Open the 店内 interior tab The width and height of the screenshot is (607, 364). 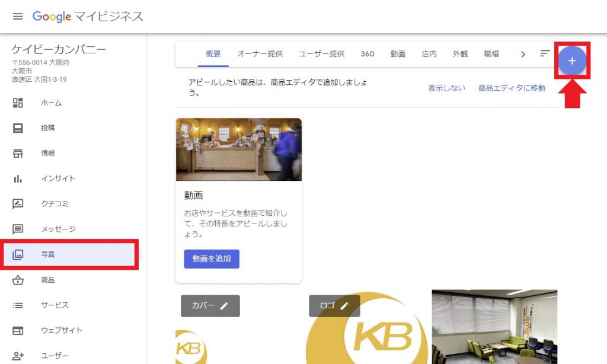click(429, 54)
